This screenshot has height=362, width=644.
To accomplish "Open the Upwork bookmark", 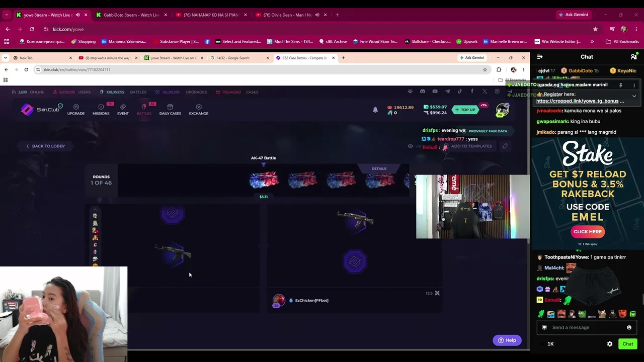I will [x=467, y=41].
